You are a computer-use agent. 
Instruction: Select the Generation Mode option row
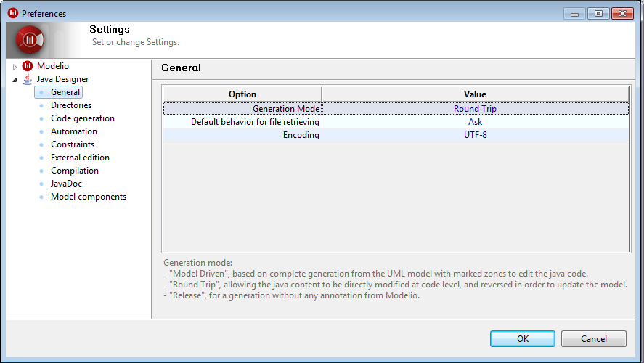[396, 108]
